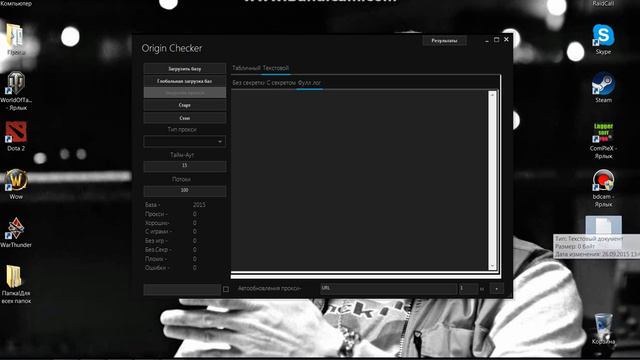Click the Хорошие counter label
Image resolution: width=640 pixels, height=360 pixels.
(157, 223)
